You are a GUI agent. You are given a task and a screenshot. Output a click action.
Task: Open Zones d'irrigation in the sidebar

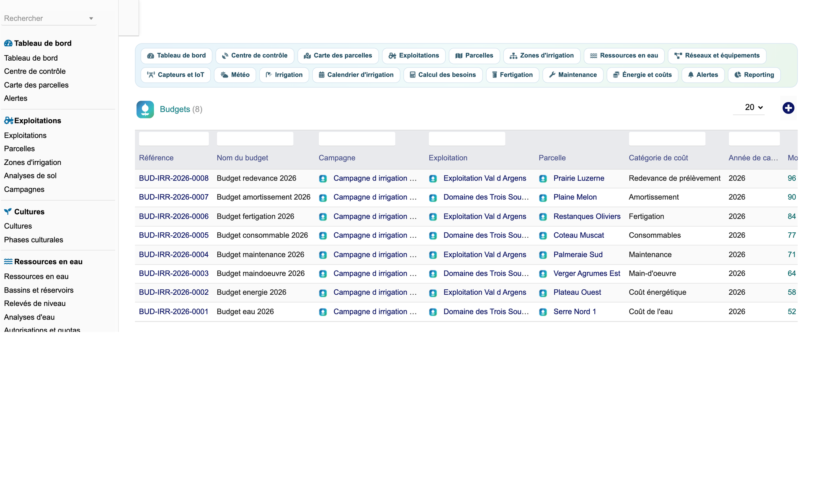33,162
